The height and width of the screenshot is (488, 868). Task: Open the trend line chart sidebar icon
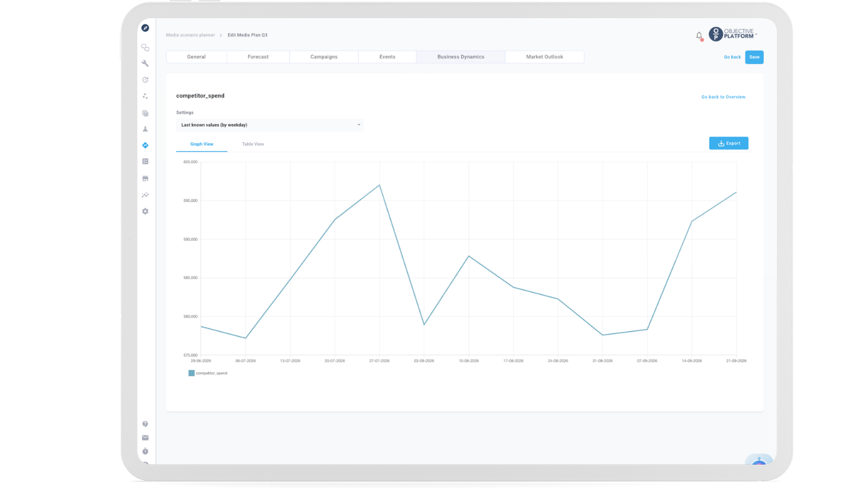[145, 195]
